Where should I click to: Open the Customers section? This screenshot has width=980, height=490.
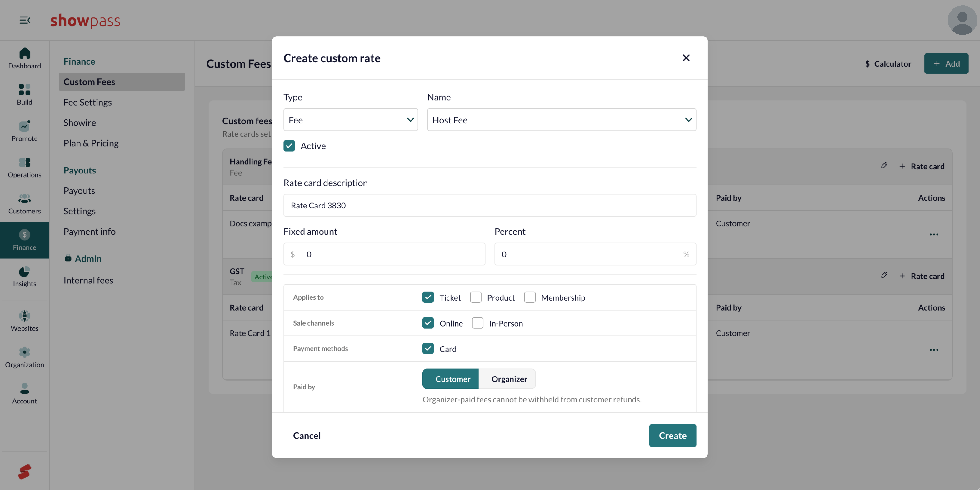coord(24,204)
